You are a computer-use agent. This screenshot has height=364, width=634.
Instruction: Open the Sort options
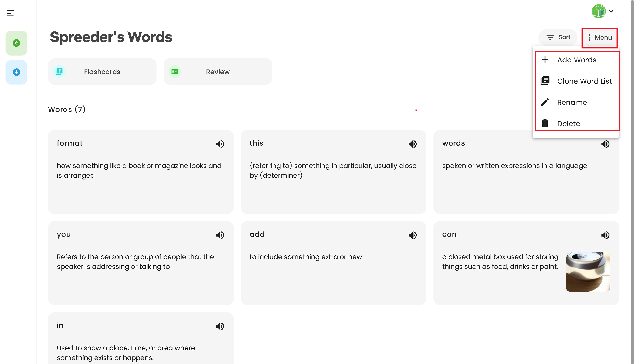click(558, 37)
